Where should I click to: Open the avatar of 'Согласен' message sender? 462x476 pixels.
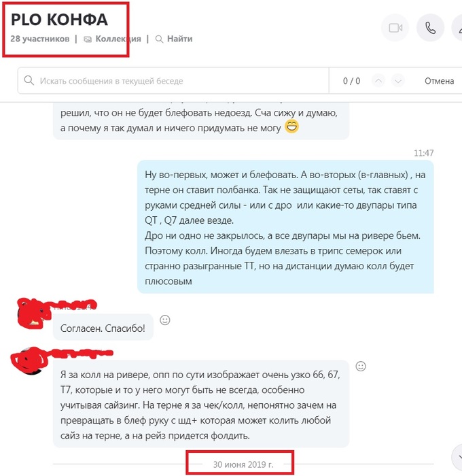click(31, 314)
